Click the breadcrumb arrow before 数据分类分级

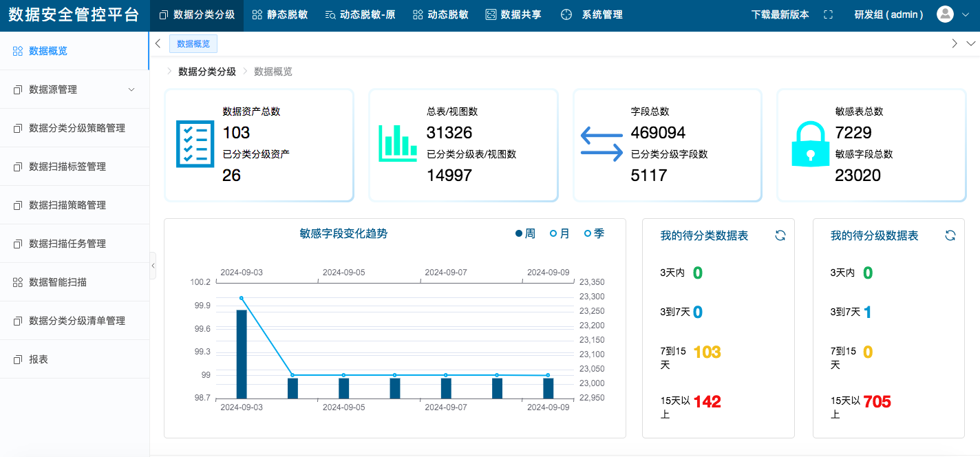169,72
